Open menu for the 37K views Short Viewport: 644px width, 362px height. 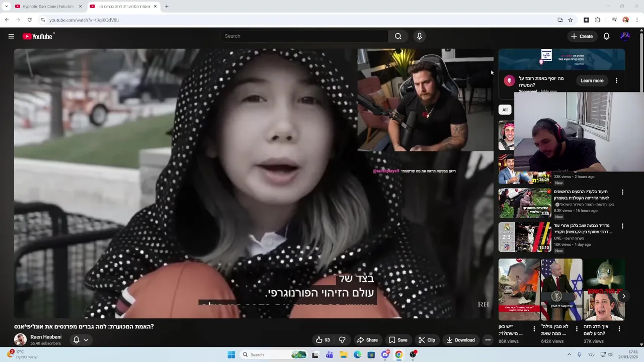[619, 329]
